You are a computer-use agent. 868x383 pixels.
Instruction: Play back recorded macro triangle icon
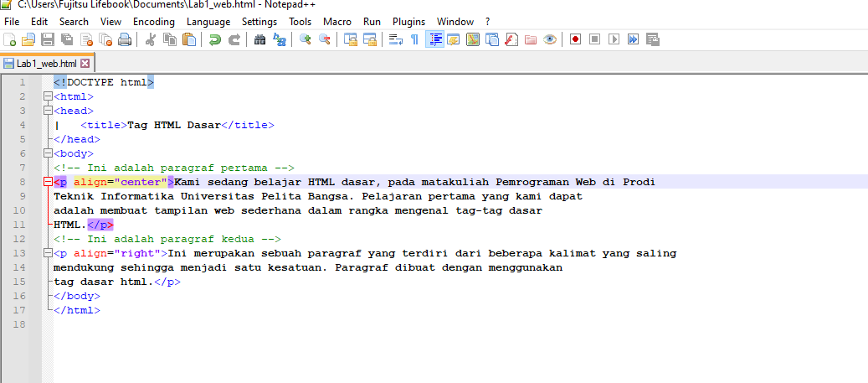click(614, 39)
